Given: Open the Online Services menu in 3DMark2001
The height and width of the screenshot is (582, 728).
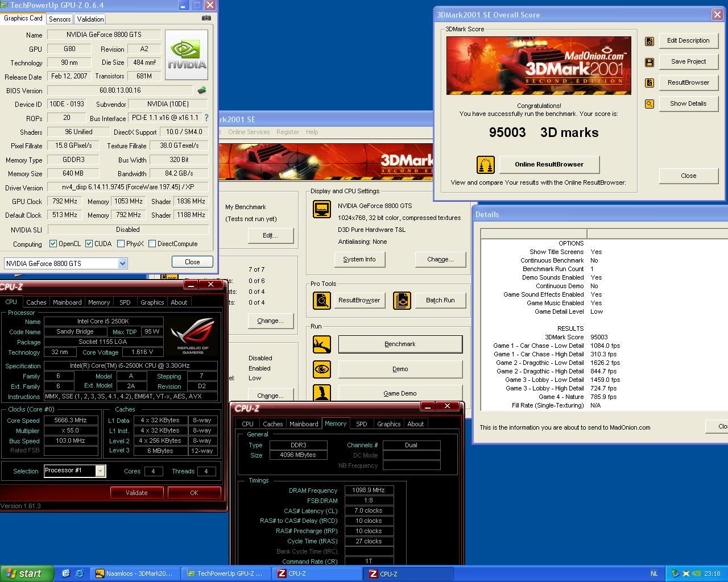Looking at the screenshot, I should (x=249, y=132).
